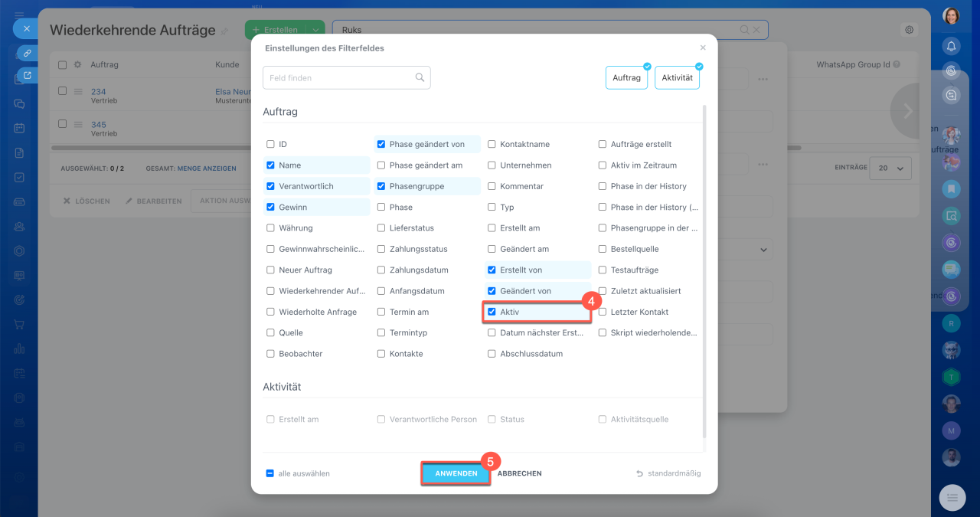Toggle the Aktiv field checkbox

[492, 312]
